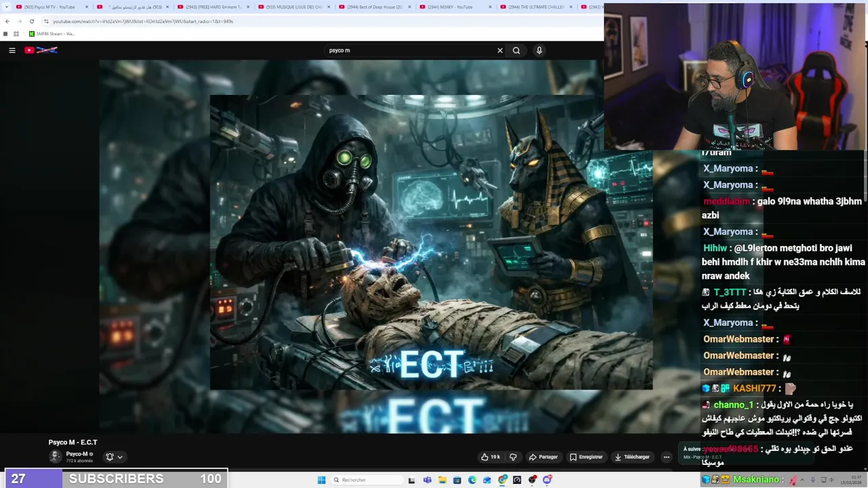Screen dimensions: 868x488
Task: Open the speedometer app on taskbar
Action: pyautogui.click(x=517, y=480)
